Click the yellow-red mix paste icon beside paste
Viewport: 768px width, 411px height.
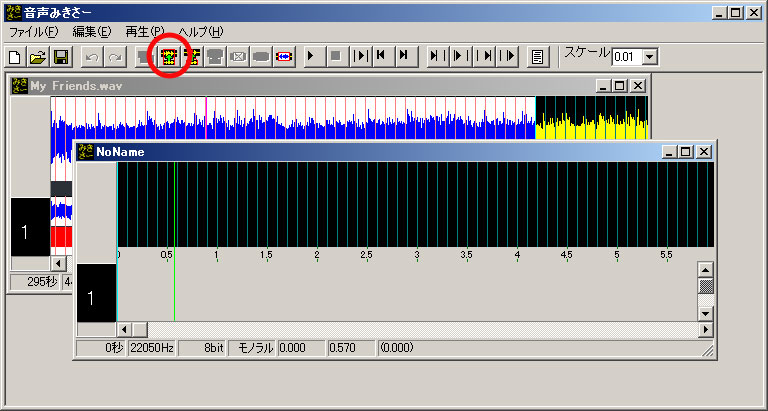click(192, 57)
